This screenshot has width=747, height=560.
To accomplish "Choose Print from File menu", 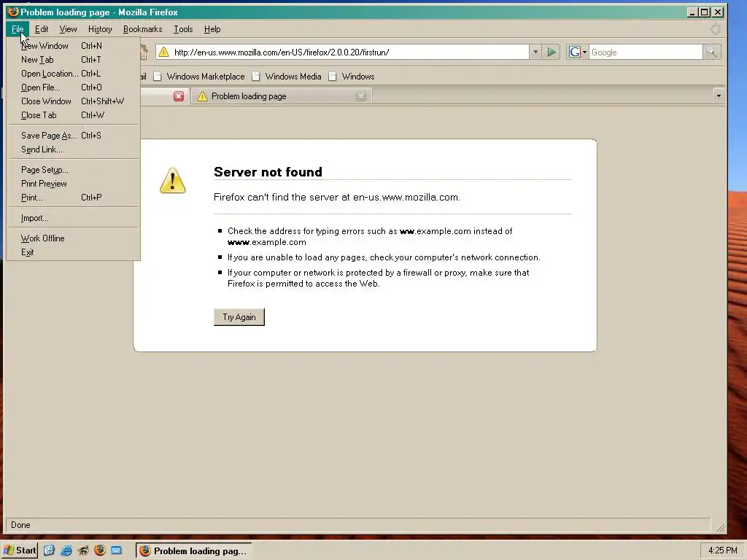I will click(74, 197).
